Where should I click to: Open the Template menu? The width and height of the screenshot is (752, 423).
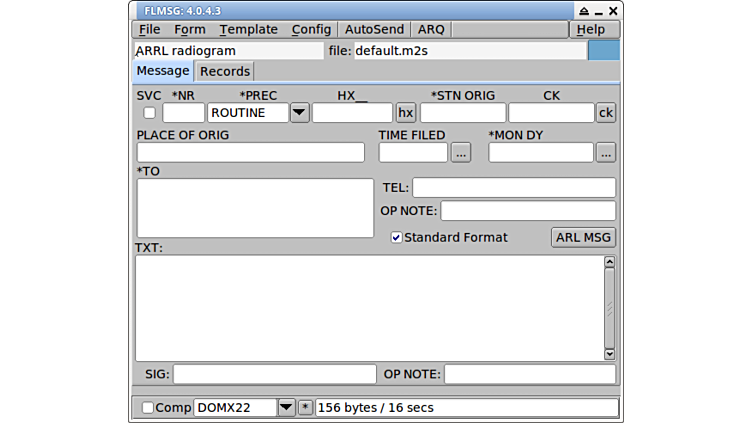click(249, 30)
